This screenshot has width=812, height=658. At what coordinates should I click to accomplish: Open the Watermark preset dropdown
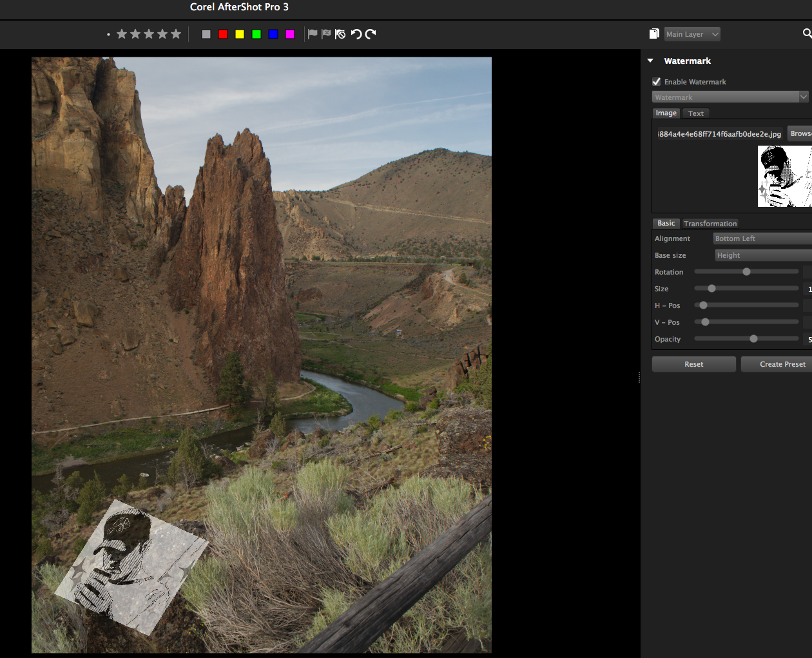(x=730, y=97)
